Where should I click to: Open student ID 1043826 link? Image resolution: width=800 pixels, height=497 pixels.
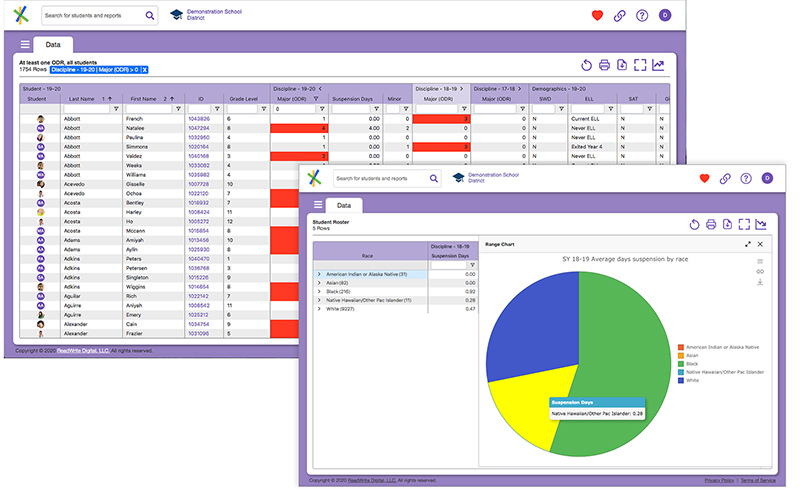(199, 118)
